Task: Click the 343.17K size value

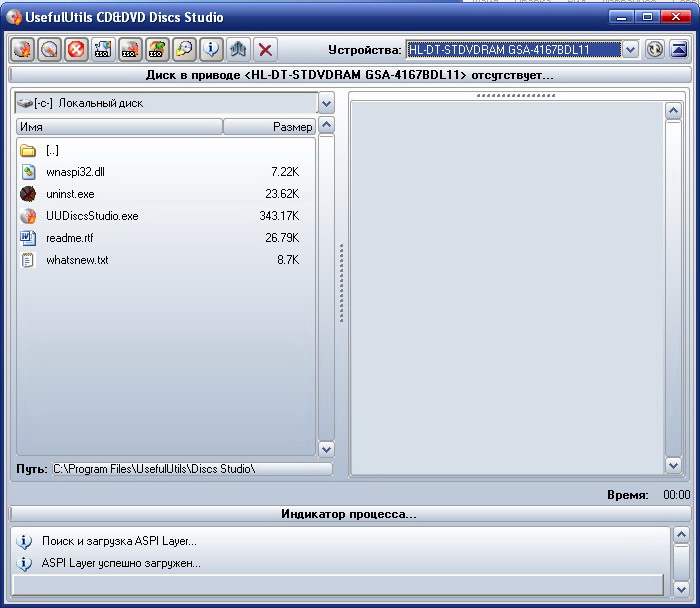Action: 279,216
